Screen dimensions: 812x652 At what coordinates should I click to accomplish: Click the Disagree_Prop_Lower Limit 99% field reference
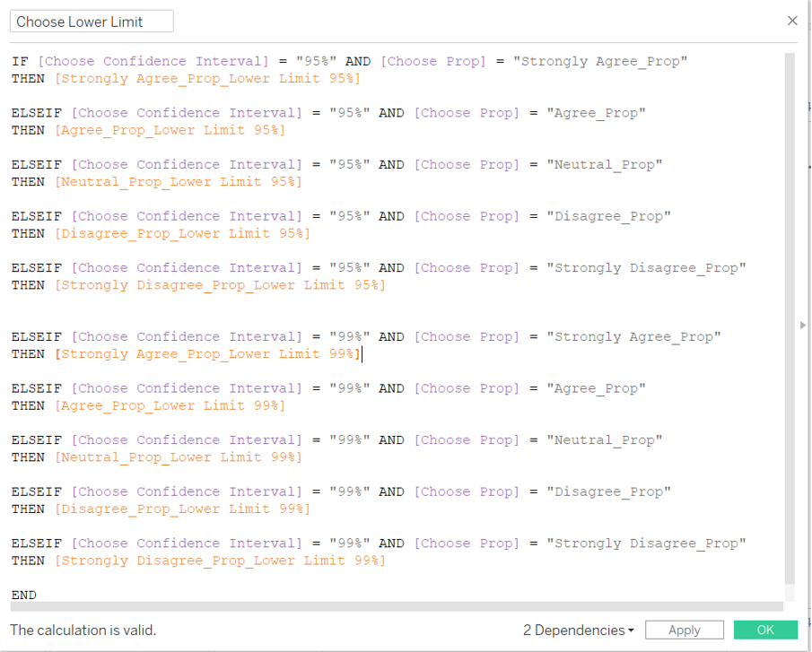[x=182, y=509]
